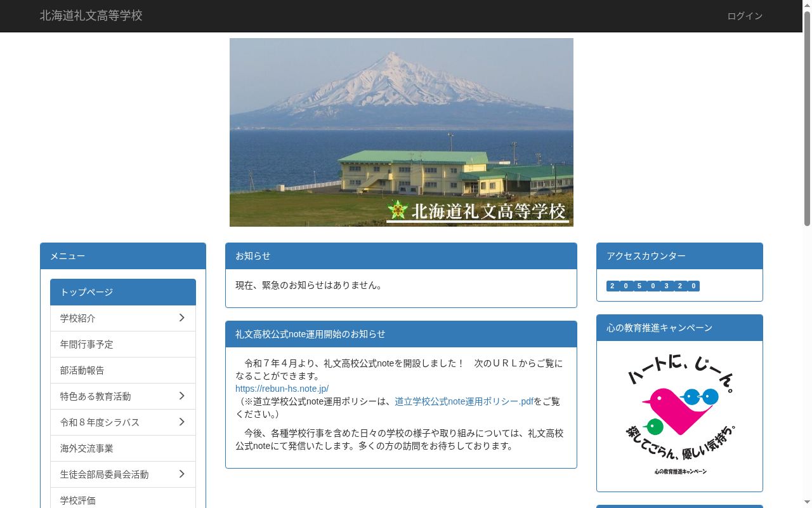The height and width of the screenshot is (508, 812).
Task: Click the school building header image
Action: tap(402, 132)
